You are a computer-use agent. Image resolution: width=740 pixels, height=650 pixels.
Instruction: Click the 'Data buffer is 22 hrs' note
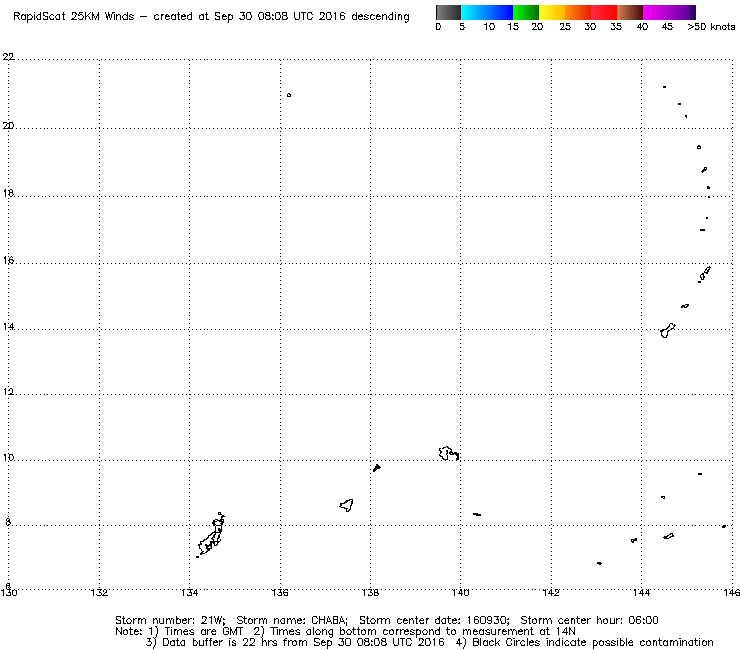pyautogui.click(x=295, y=642)
